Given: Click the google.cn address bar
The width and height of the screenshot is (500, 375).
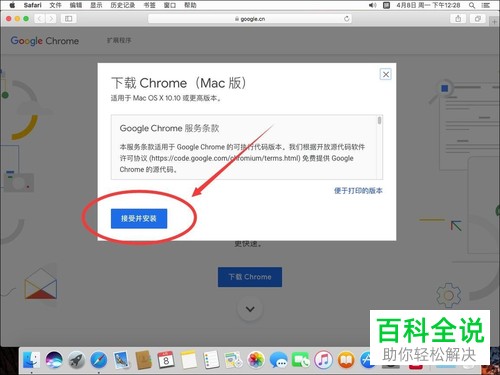Looking at the screenshot, I should [x=250, y=19].
